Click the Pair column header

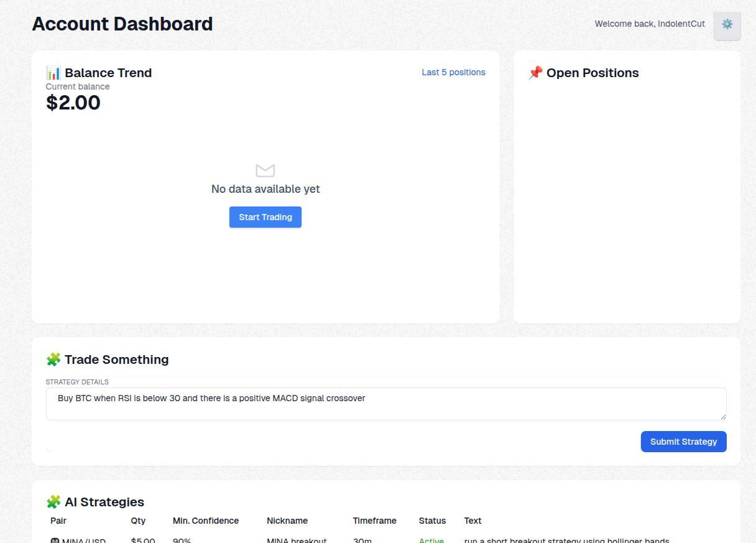click(58, 521)
